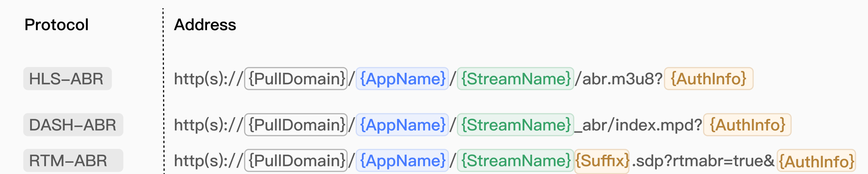
Task: Click the /abr.m3u8? text segment
Action: click(619, 79)
